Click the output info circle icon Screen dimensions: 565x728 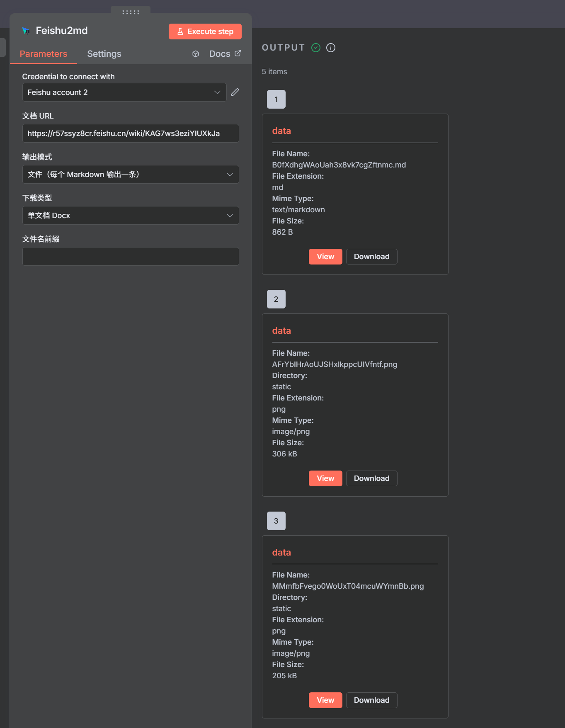tap(331, 48)
